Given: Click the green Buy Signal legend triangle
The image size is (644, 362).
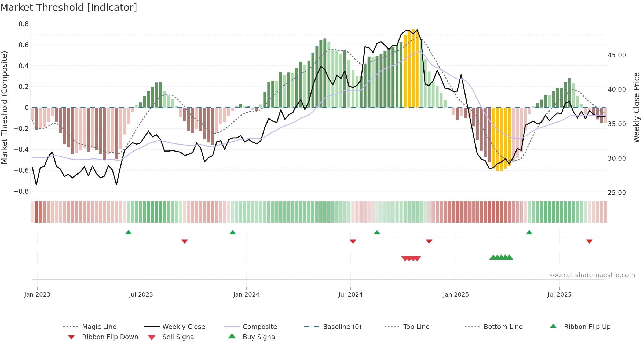Looking at the screenshot, I should coord(232,336).
